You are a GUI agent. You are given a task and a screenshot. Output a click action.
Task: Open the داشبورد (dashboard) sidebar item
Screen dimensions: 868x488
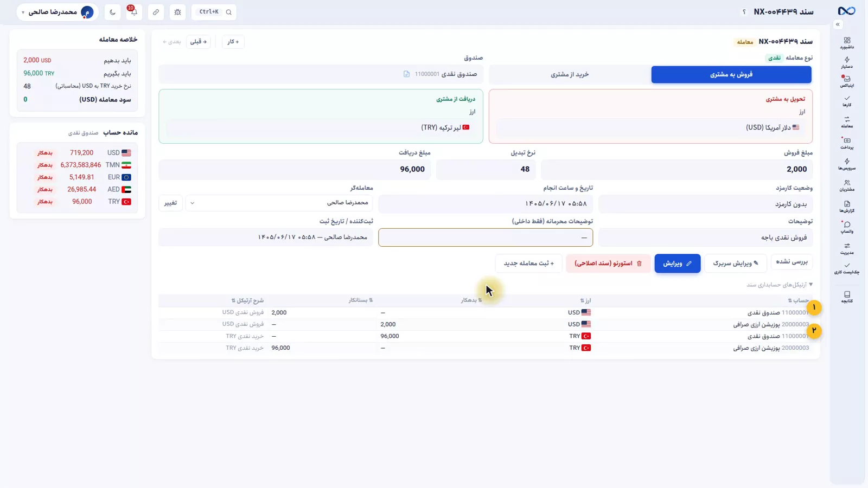tap(847, 43)
